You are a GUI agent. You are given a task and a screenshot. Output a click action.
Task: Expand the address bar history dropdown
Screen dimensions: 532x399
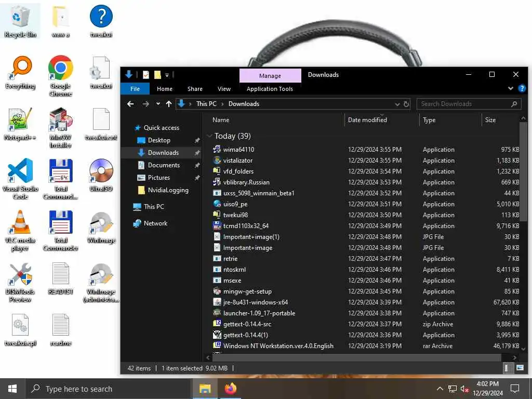click(397, 104)
